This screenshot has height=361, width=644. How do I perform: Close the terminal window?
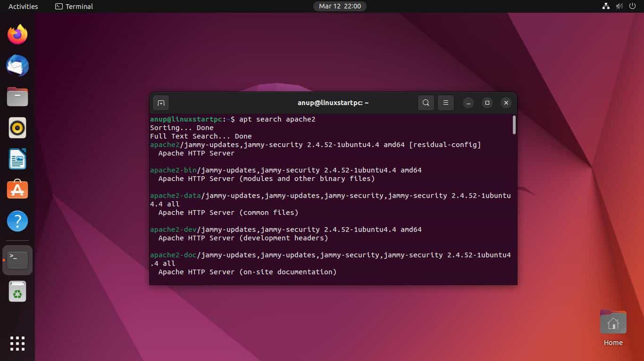(x=506, y=103)
